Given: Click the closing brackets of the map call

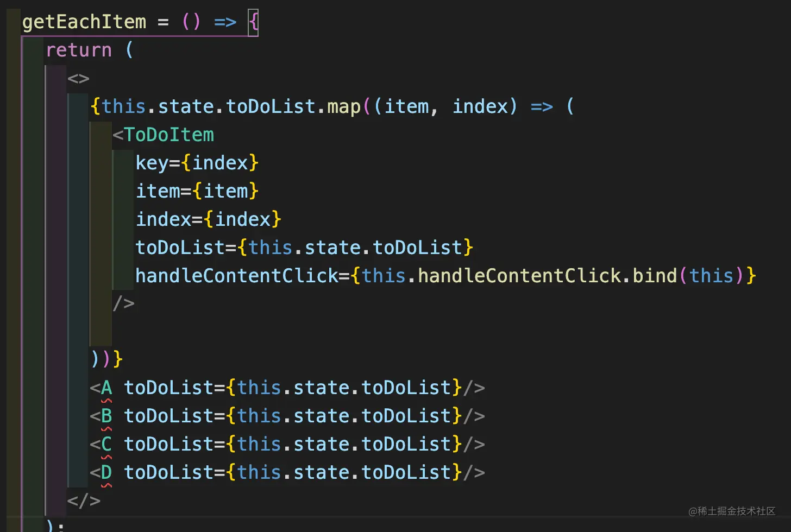Looking at the screenshot, I should pos(107,359).
